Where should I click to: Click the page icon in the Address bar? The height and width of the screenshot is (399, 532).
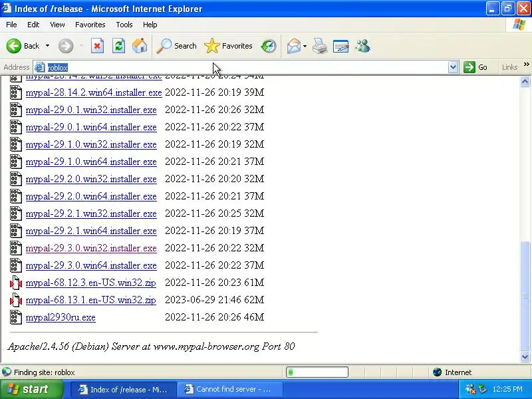pos(40,67)
